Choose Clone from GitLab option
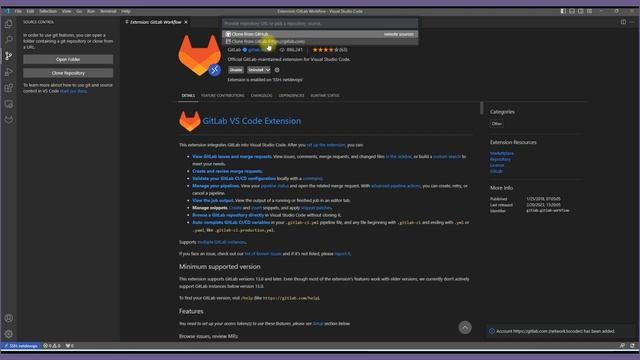The image size is (640, 360). 320,41
